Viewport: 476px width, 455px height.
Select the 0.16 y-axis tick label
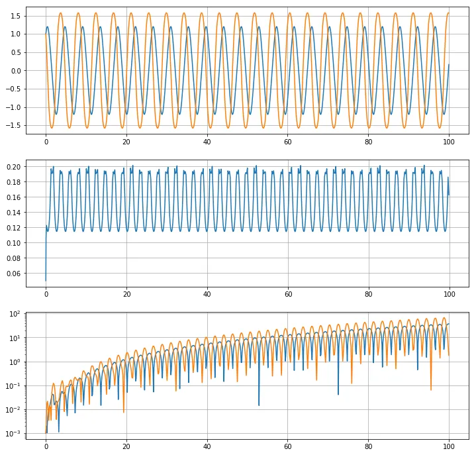[14, 197]
